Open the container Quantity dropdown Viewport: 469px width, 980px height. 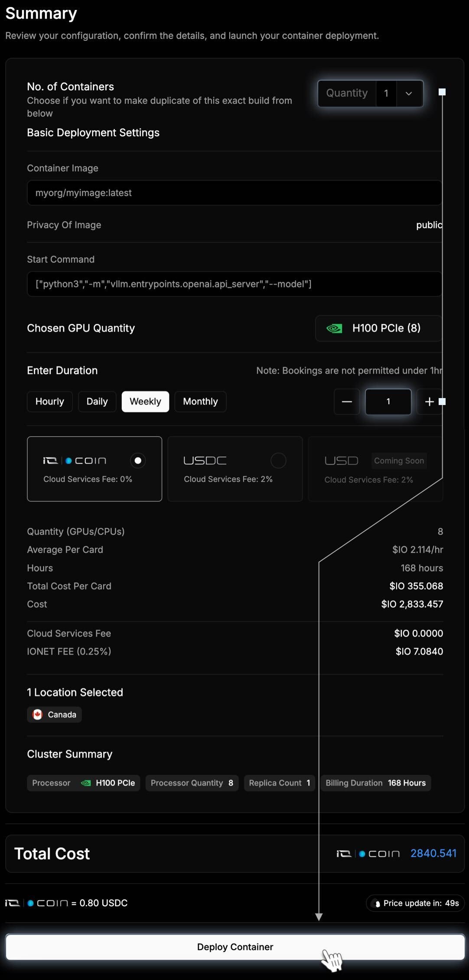pos(371,93)
